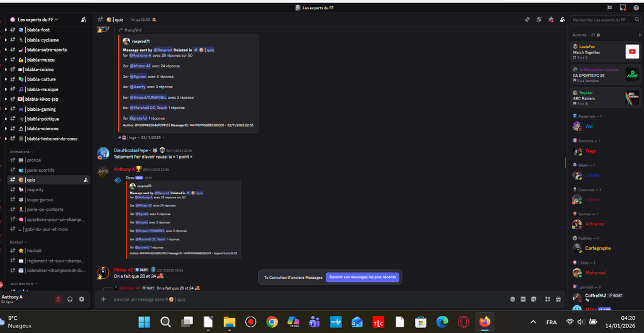Click @Anthony A mention in top embed
The height and width of the screenshot is (333, 644).
(x=141, y=55)
